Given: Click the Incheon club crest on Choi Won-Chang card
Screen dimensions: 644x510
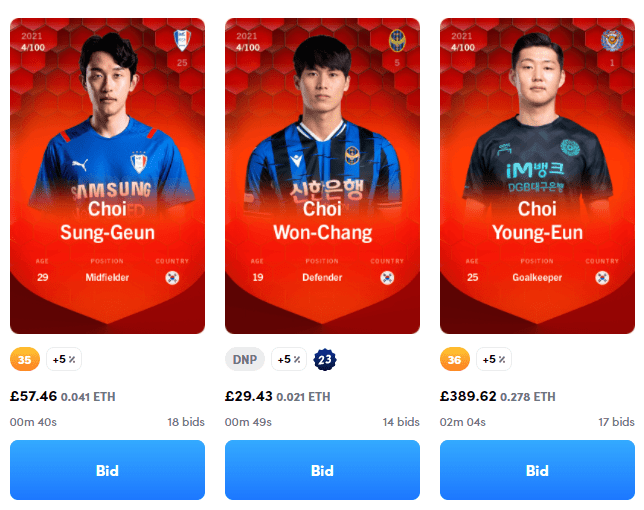Looking at the screenshot, I should [x=397, y=41].
